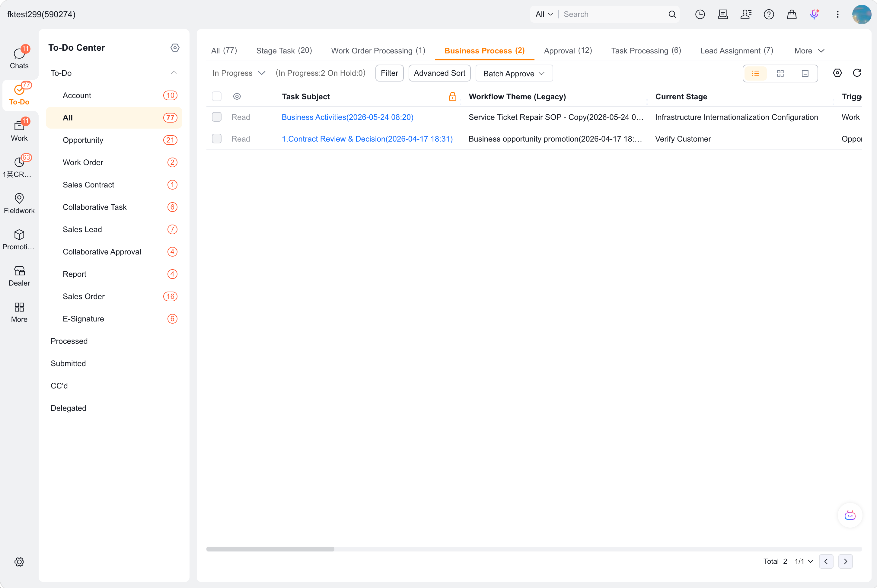Image resolution: width=877 pixels, height=588 pixels.
Task: Click the Filter button
Action: pos(389,73)
